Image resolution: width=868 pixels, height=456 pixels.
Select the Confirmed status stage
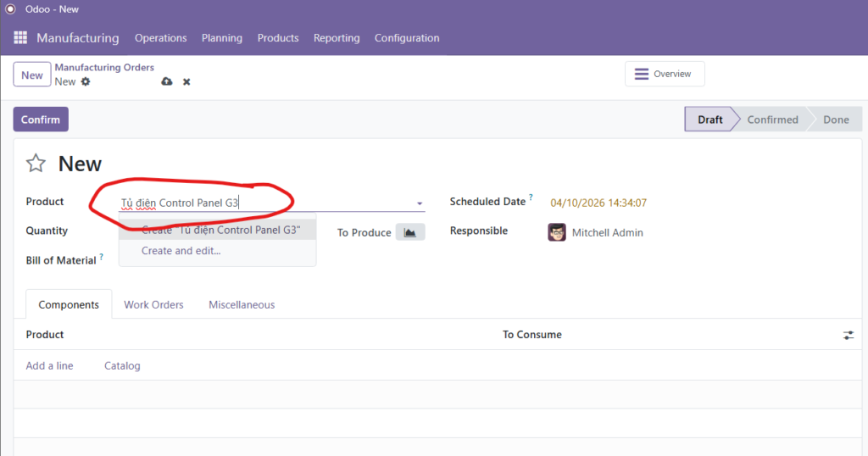click(x=772, y=120)
